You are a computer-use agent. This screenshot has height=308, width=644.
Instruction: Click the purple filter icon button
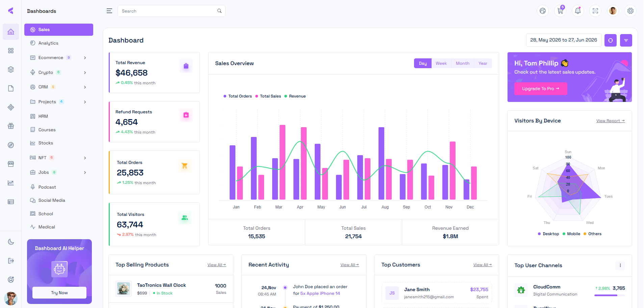(626, 40)
